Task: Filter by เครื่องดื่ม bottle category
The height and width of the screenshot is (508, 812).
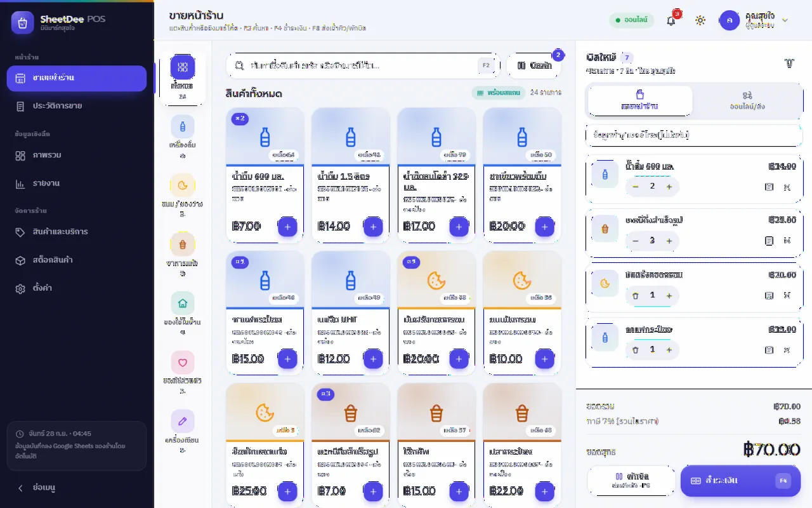Action: [182, 137]
